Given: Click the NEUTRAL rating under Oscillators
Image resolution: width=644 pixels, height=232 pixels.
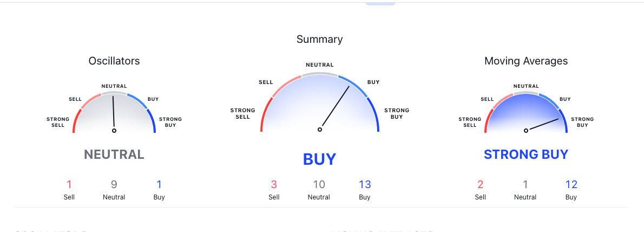Looking at the screenshot, I should coord(114,154).
